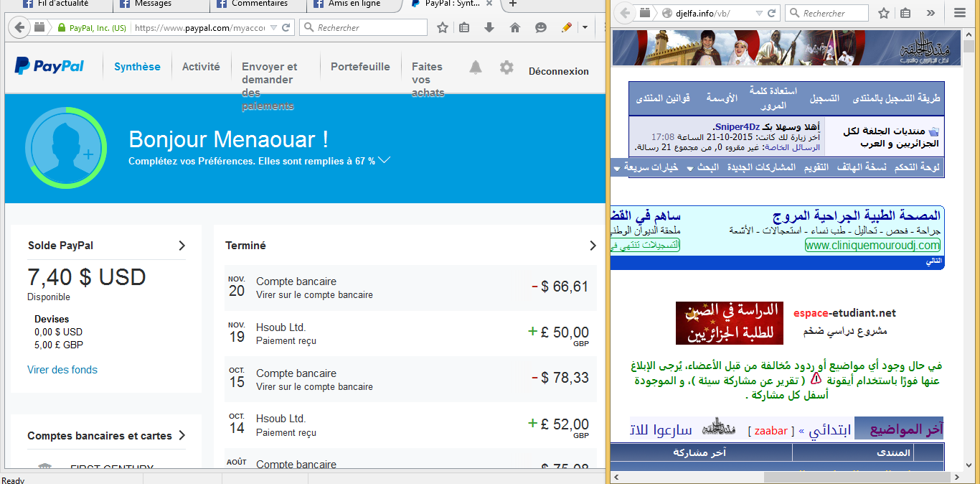Image resolution: width=980 pixels, height=484 pixels.
Task: Expand the preferences completion chevron
Action: click(x=385, y=160)
